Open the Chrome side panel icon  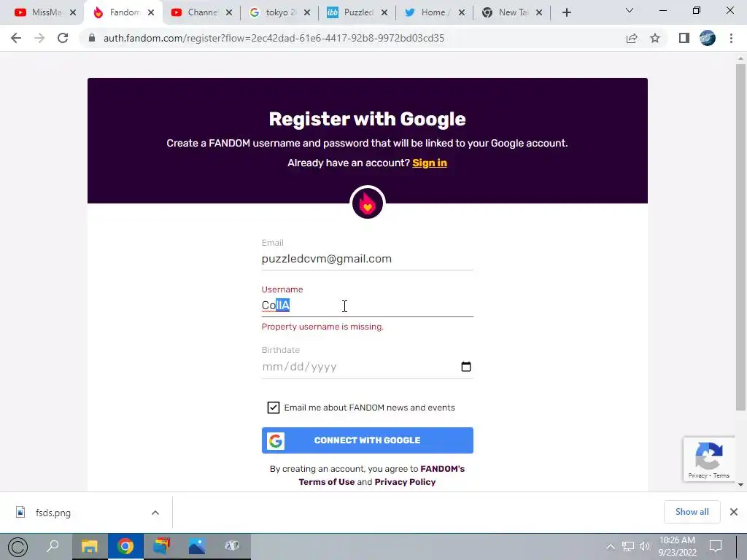click(684, 38)
